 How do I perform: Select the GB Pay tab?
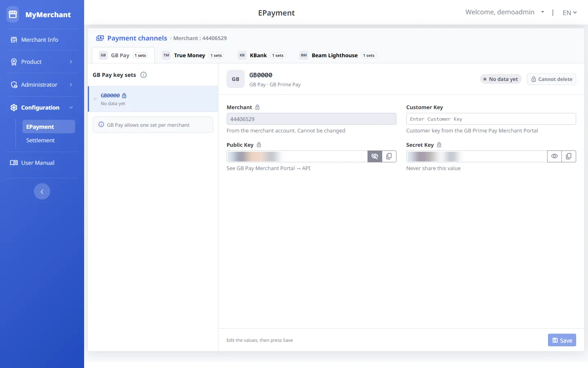[x=123, y=55]
